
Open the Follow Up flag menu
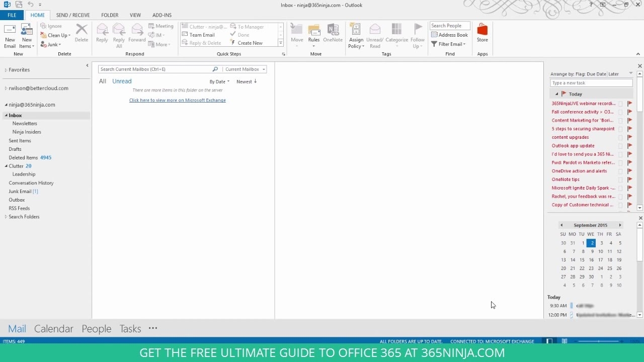pos(418,36)
